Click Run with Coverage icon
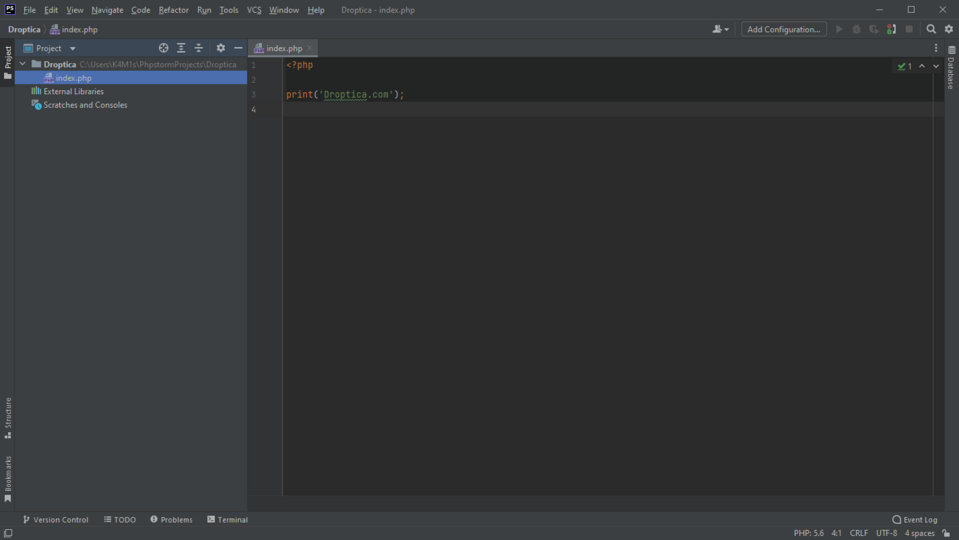 pos(874,29)
